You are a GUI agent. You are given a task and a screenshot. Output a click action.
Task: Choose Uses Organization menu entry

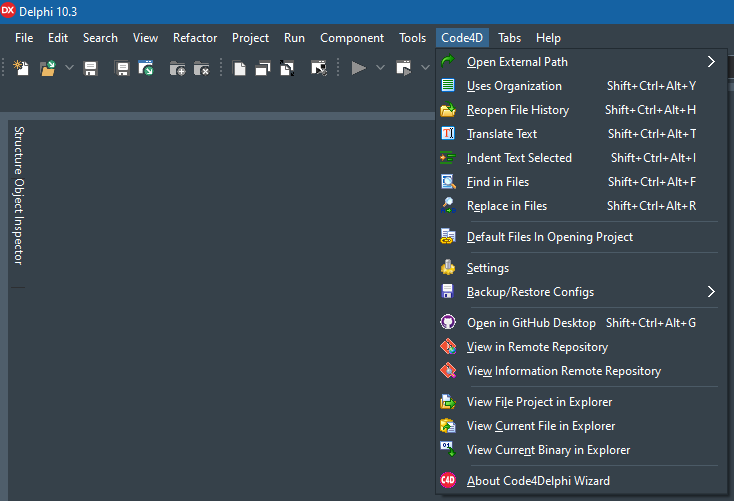pyautogui.click(x=581, y=86)
